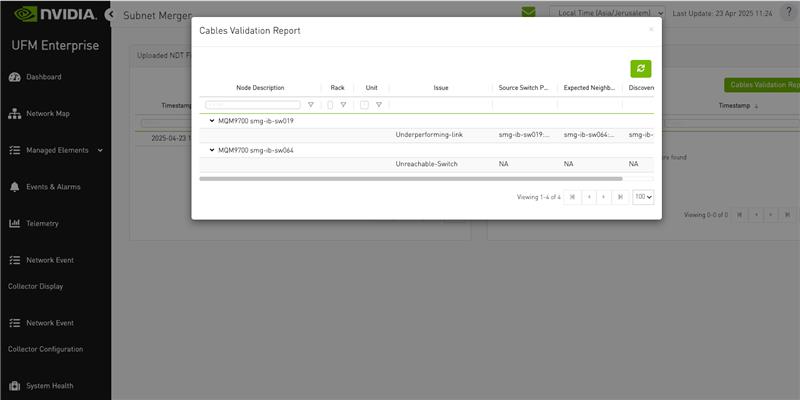Viewport: 800px width, 400px height.
Task: Click the report horizontal scrollbar
Action: click(411, 179)
